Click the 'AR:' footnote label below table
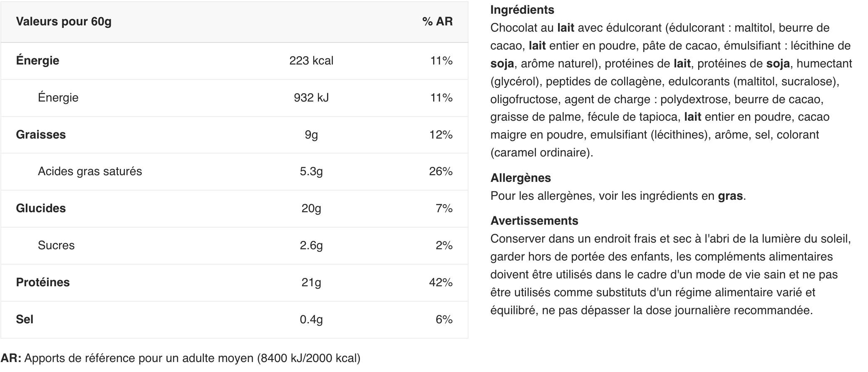Viewport: 868px width, 372px height. 11,358
